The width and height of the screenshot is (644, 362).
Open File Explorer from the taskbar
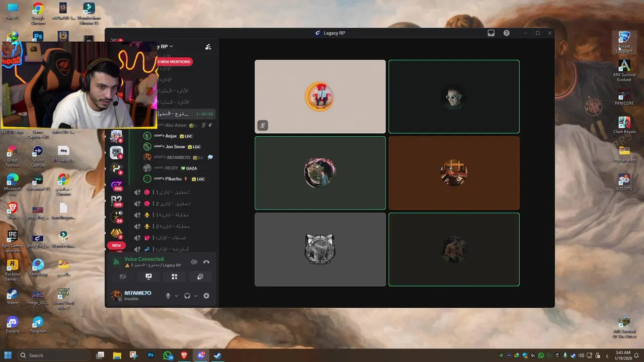pos(117,355)
